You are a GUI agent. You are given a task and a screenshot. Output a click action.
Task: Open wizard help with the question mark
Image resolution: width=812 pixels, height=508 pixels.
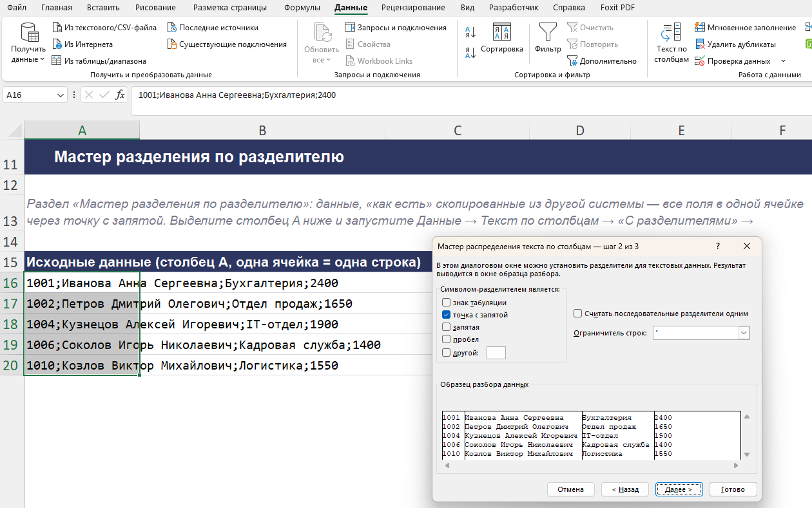718,246
